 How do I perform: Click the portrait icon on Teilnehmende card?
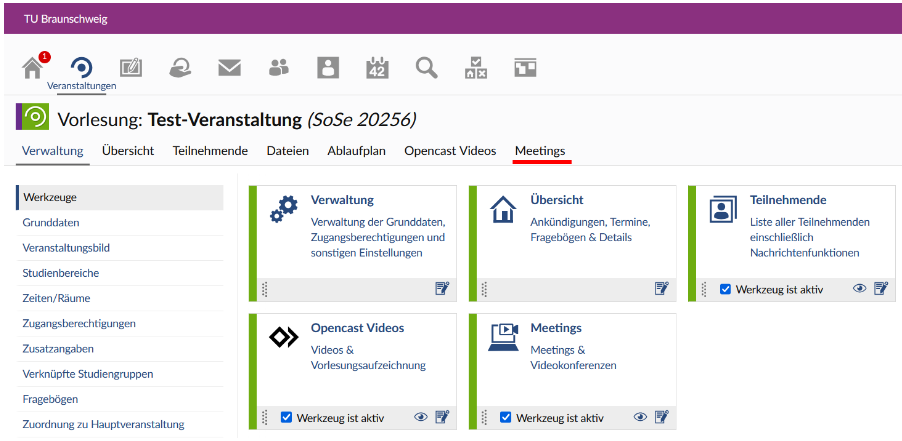[723, 209]
